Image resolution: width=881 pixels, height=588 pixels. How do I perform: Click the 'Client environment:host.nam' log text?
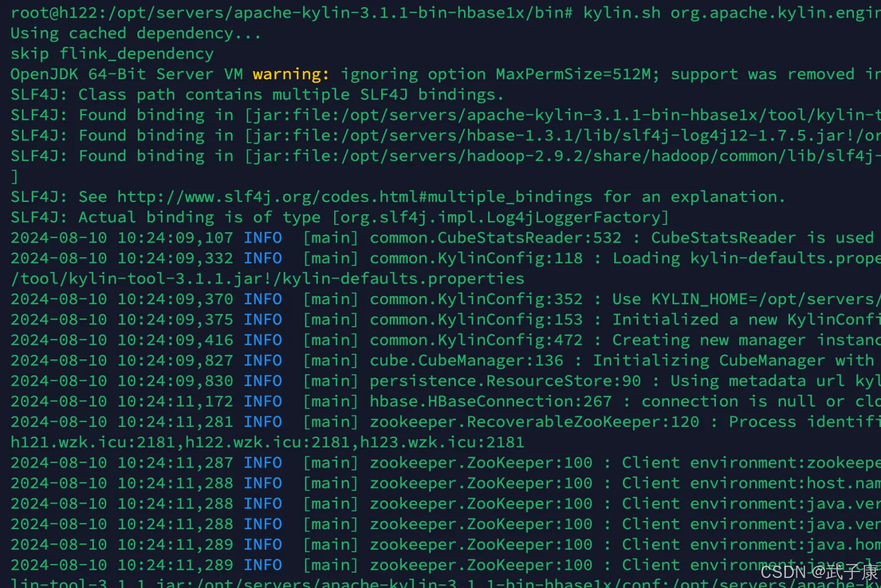click(751, 483)
